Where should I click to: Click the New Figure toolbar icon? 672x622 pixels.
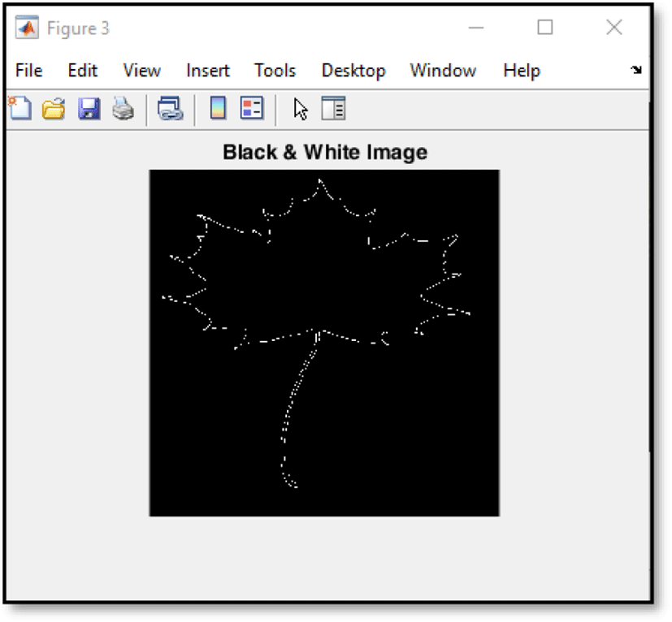point(20,109)
